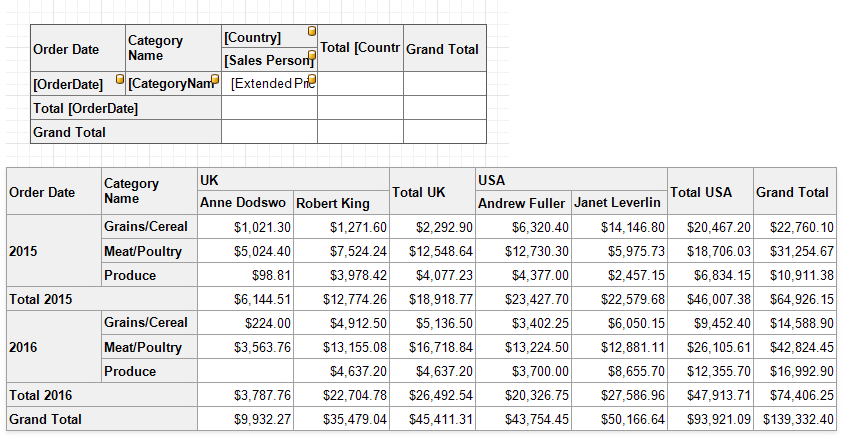Click the $139,332.40 grand total value

(x=797, y=419)
